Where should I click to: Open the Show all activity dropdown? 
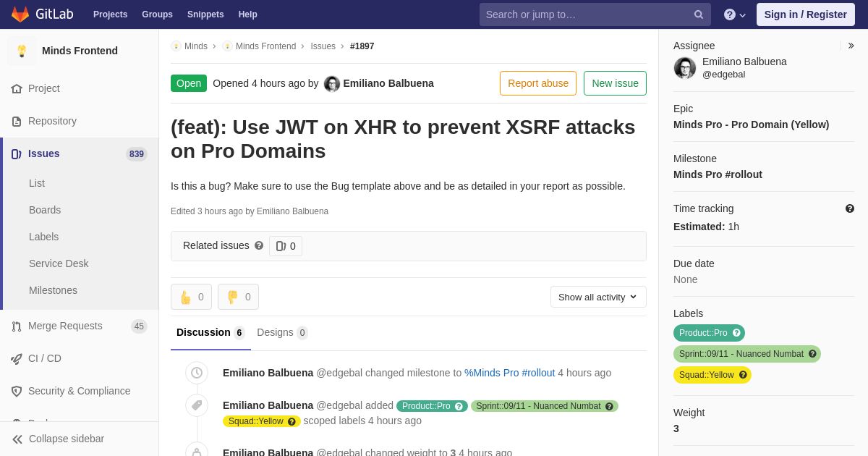[598, 297]
